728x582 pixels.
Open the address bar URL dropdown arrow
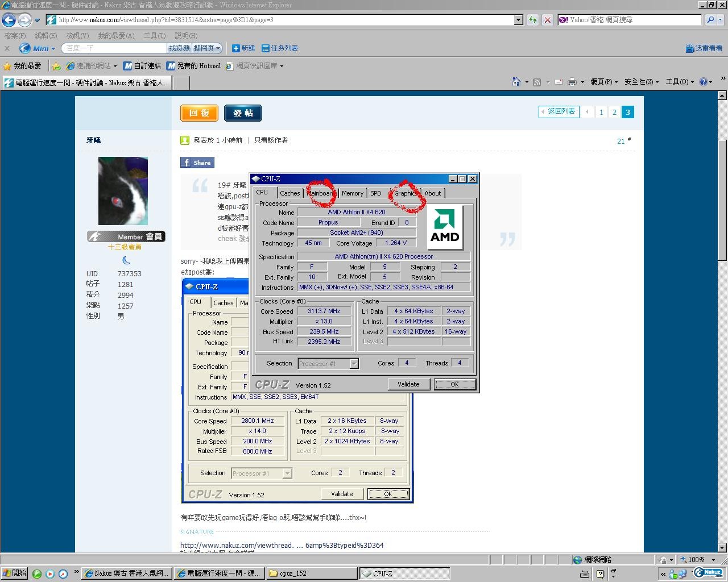(518, 20)
